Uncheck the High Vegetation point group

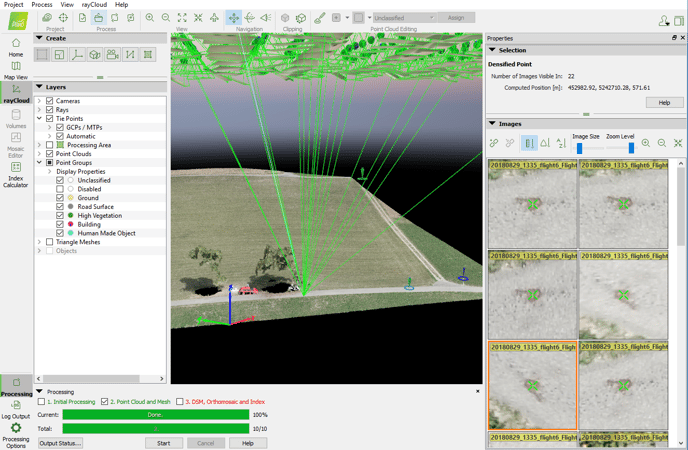(60, 215)
